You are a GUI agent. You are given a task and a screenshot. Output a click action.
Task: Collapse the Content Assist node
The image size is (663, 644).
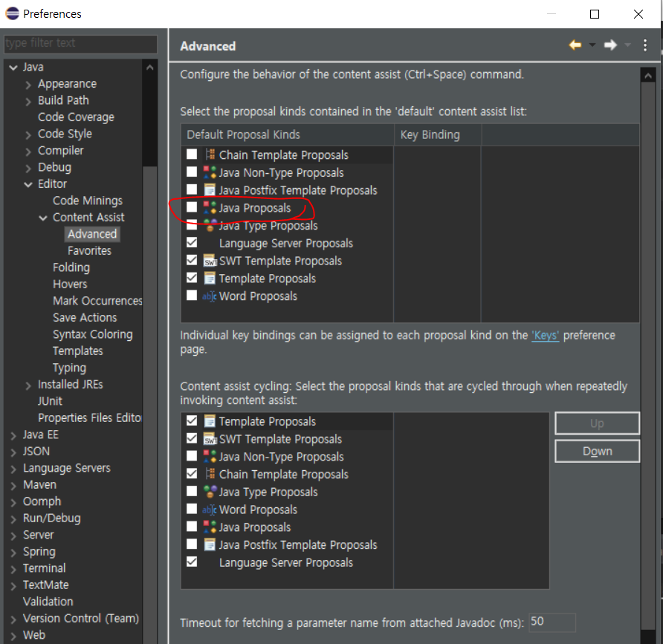click(43, 218)
